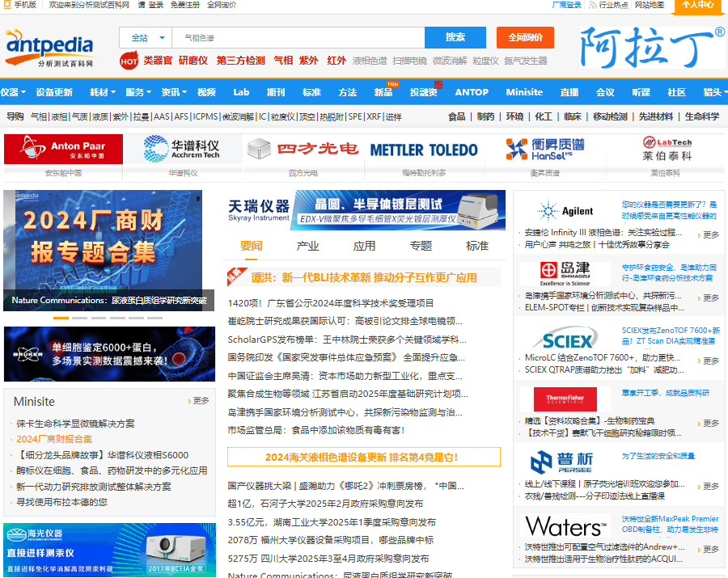Screen dimensions: 728x578
Task: Open the 生命科学 industry category link
Action: (x=702, y=116)
